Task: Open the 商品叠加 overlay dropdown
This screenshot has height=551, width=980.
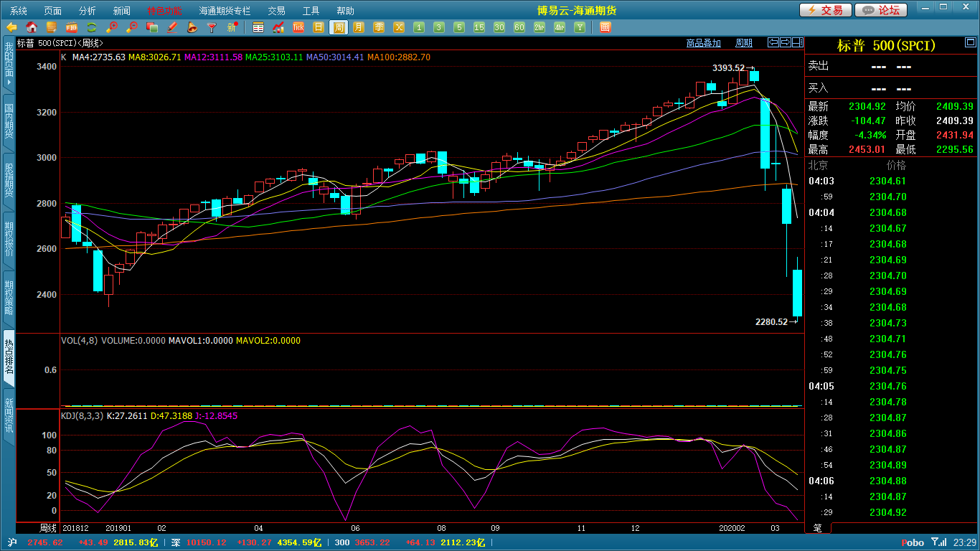Action: (x=704, y=43)
